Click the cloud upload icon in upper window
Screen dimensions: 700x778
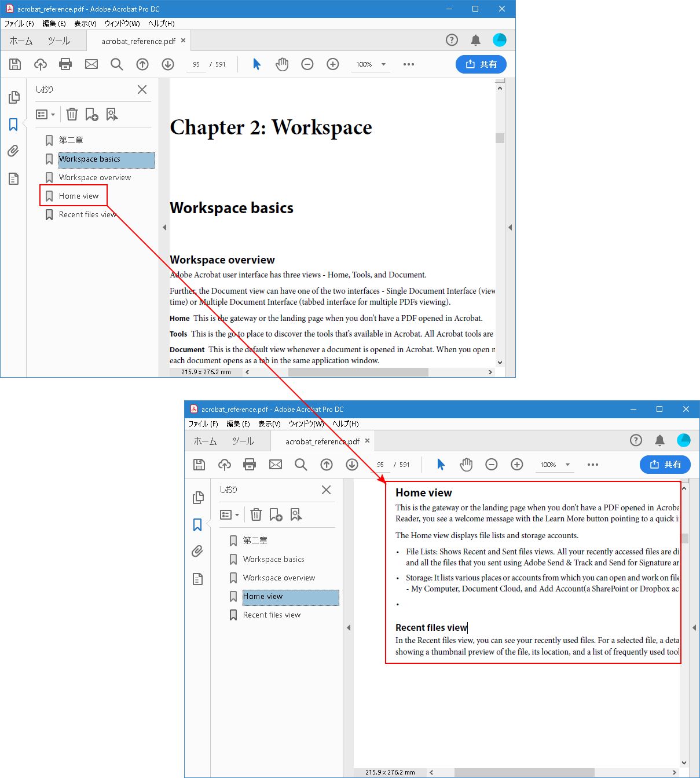(41, 64)
